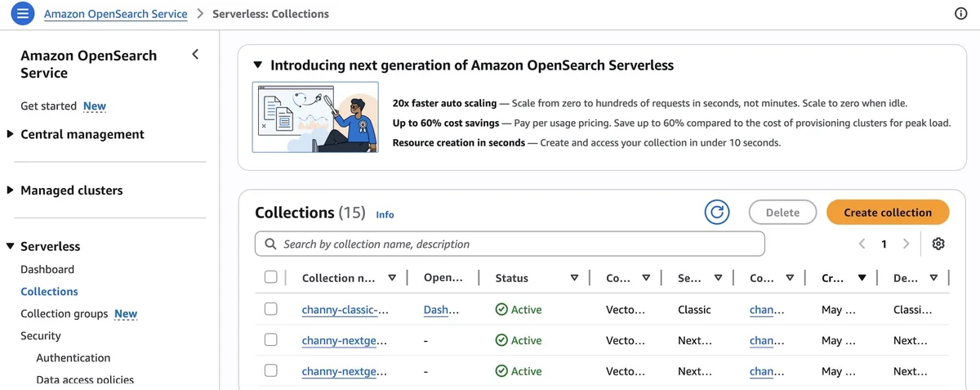Focus the collection search field
The width and height of the screenshot is (980, 390).
click(510, 244)
